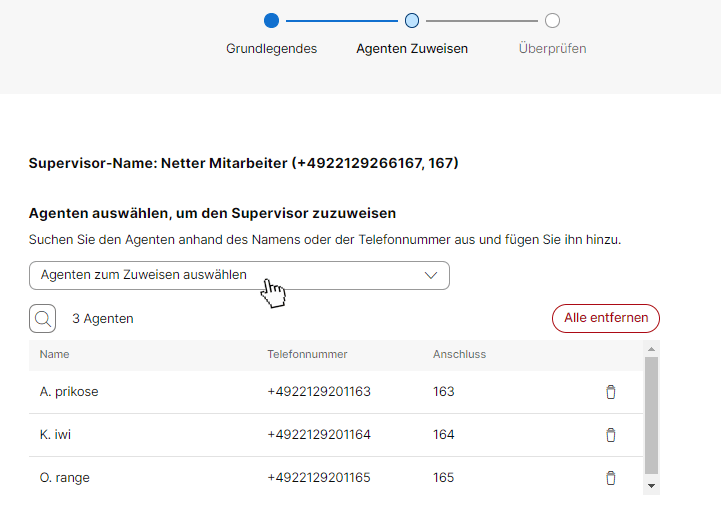
Task: Select the Agenten Zuweisen step label
Action: point(412,49)
